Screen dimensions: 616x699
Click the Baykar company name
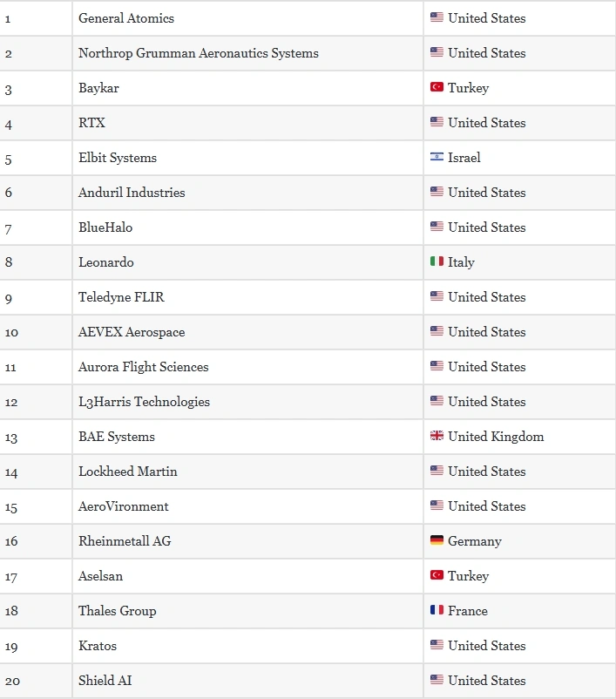point(98,88)
